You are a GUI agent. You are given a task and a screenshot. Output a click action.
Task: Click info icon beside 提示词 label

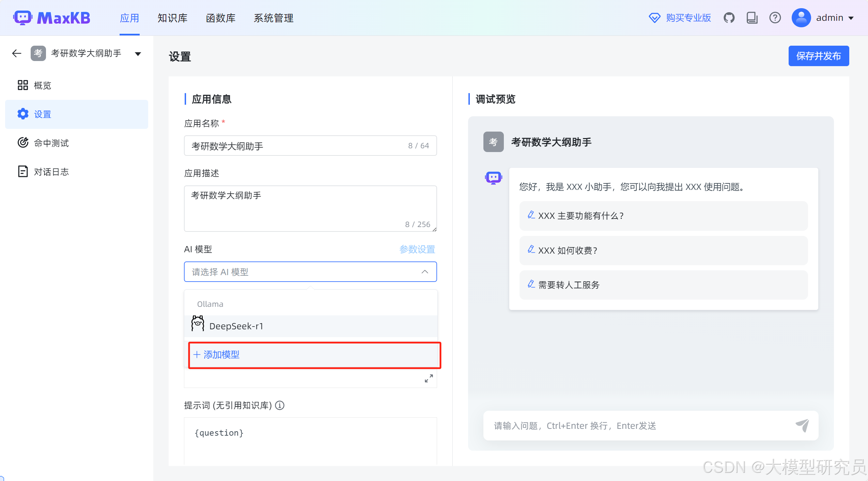(x=280, y=405)
